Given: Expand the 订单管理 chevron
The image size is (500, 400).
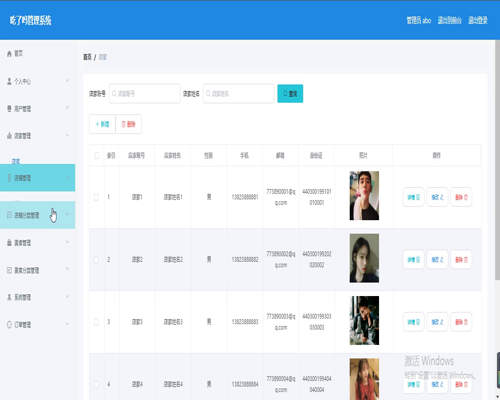Looking at the screenshot, I should (x=67, y=324).
